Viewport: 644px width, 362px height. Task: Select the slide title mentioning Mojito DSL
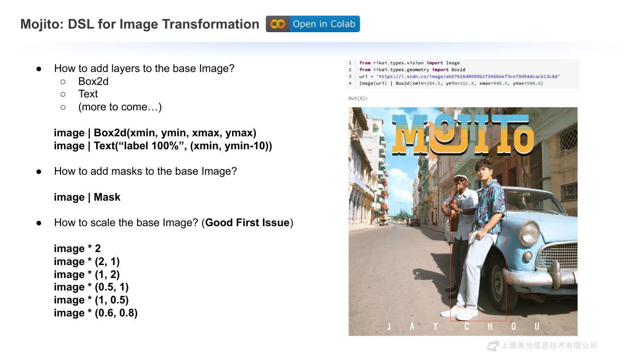pyautogui.click(x=140, y=24)
